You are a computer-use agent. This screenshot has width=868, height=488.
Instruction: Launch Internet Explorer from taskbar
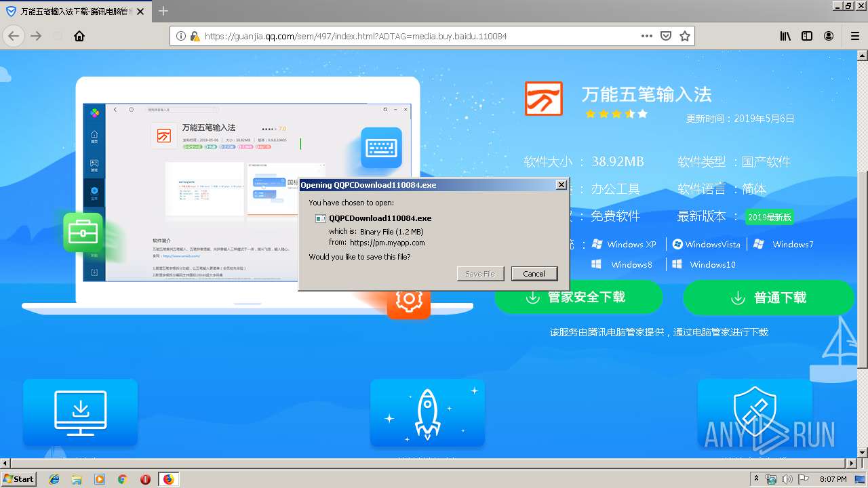54,479
